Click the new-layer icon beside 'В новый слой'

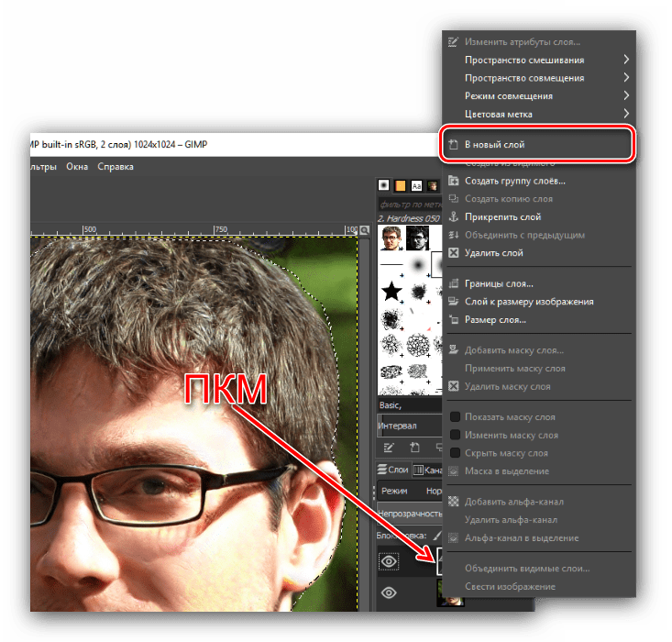point(454,145)
